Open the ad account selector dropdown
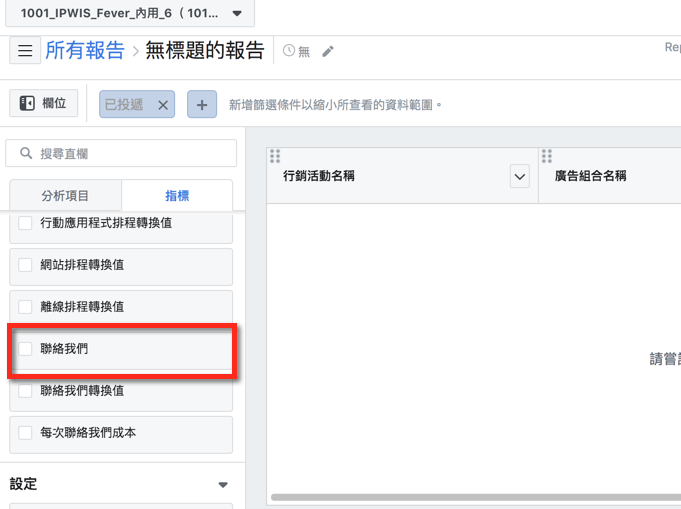 pyautogui.click(x=236, y=13)
